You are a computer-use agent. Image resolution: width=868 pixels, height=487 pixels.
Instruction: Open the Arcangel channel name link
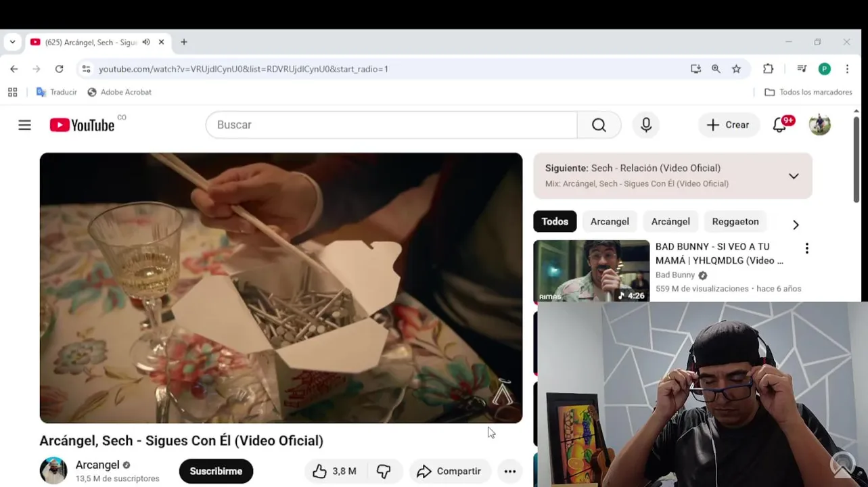tap(97, 465)
